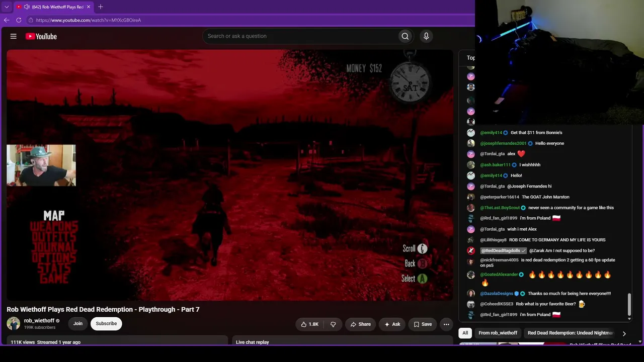Open more actions three-dot menu
This screenshot has width=644, height=362.
click(446, 324)
